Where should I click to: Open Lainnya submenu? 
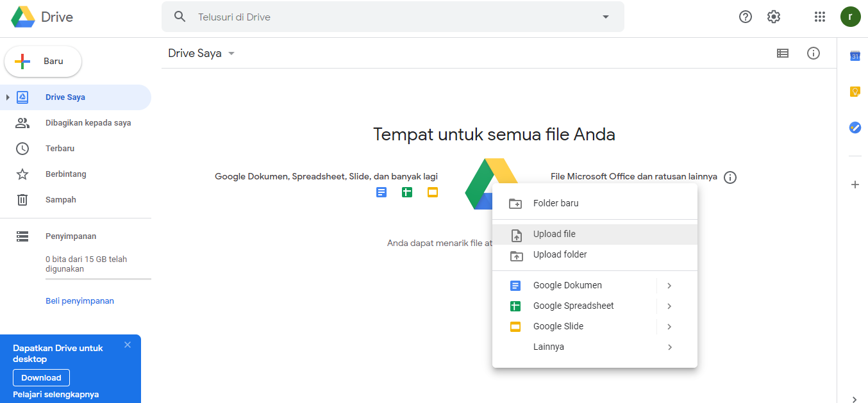pos(595,347)
